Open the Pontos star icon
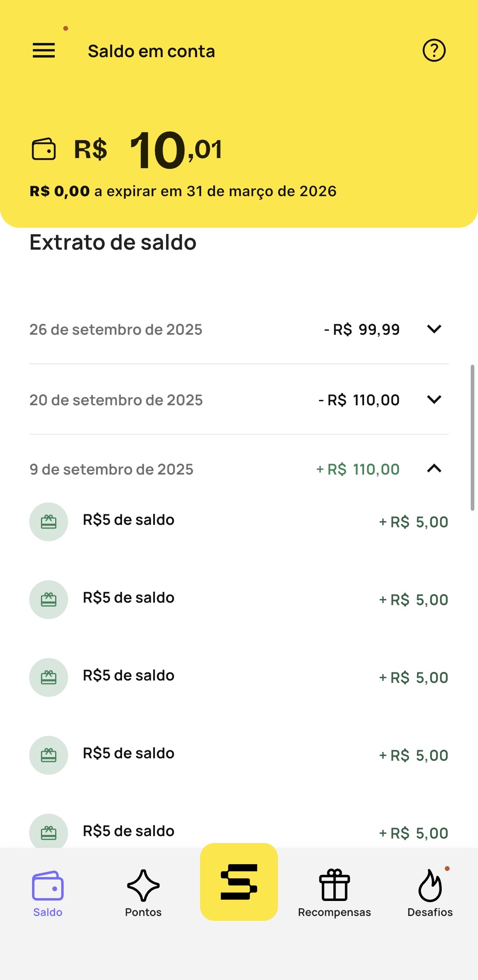 (x=143, y=885)
